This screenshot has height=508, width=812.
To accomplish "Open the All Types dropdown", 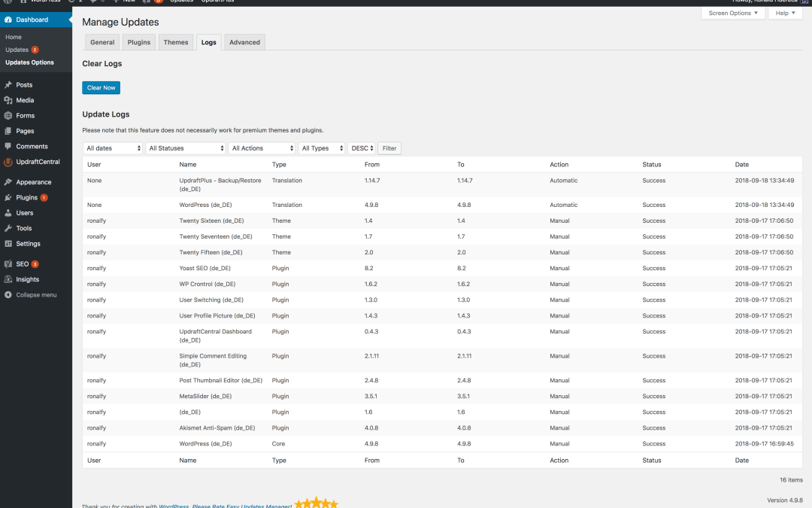I will [x=322, y=148].
